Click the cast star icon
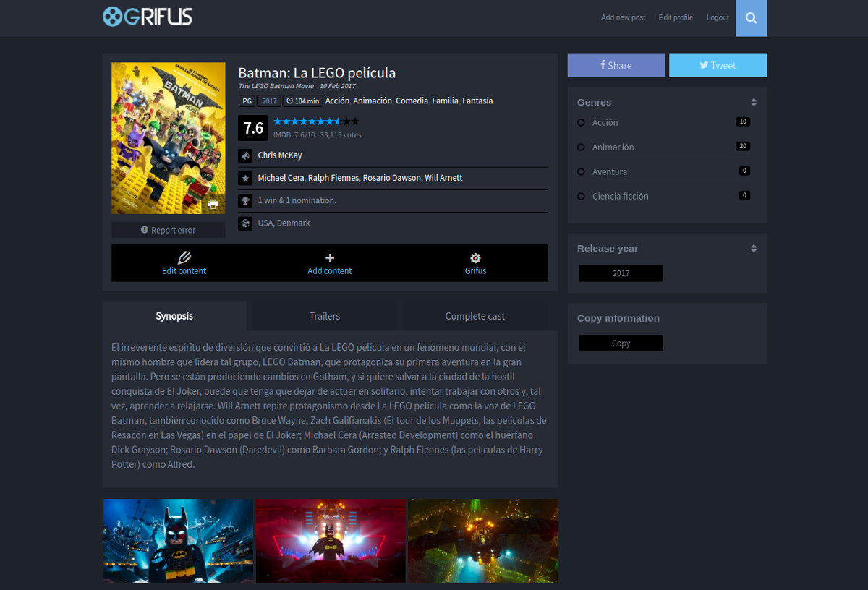Viewport: 868px width, 590px height. tap(245, 178)
